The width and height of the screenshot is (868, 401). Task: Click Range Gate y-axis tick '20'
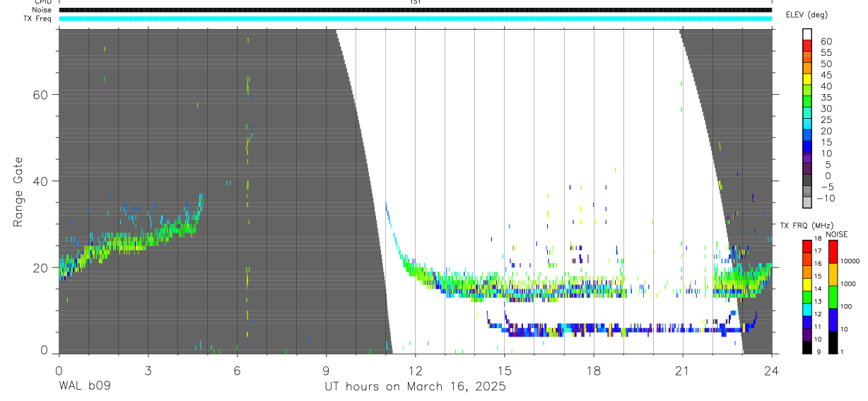point(40,267)
